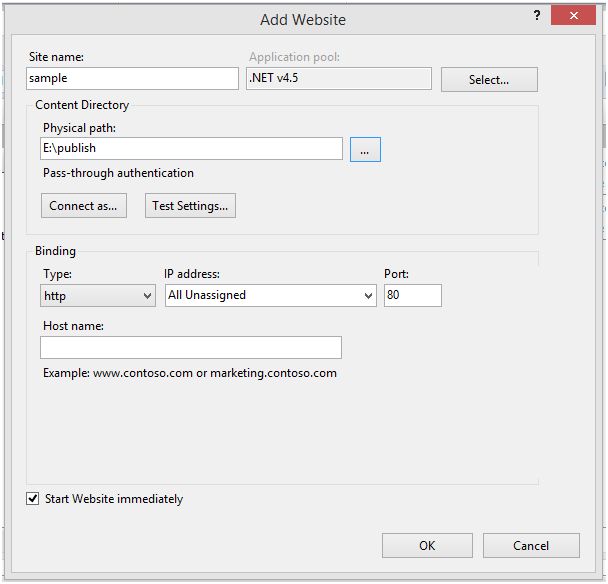Click the Physical path input field
This screenshot has height=584, width=608.
tap(191, 149)
